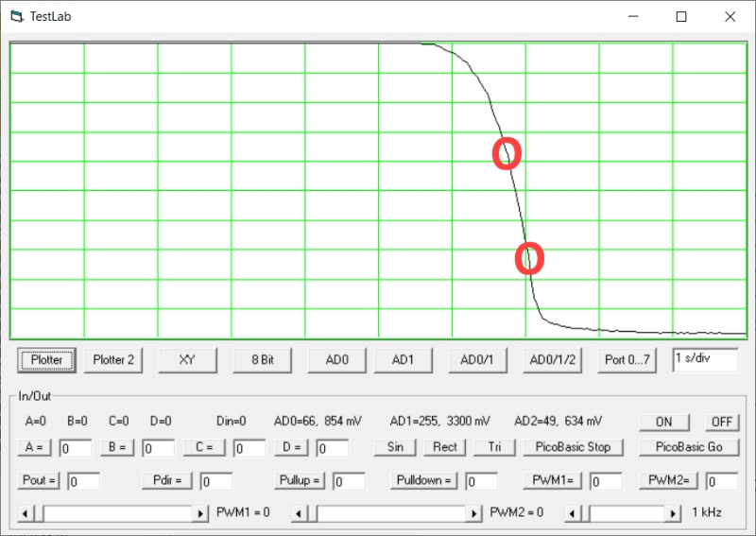The height and width of the screenshot is (536, 756).
Task: Click the right arrow of PWM2 scrollbar
Action: (474, 512)
